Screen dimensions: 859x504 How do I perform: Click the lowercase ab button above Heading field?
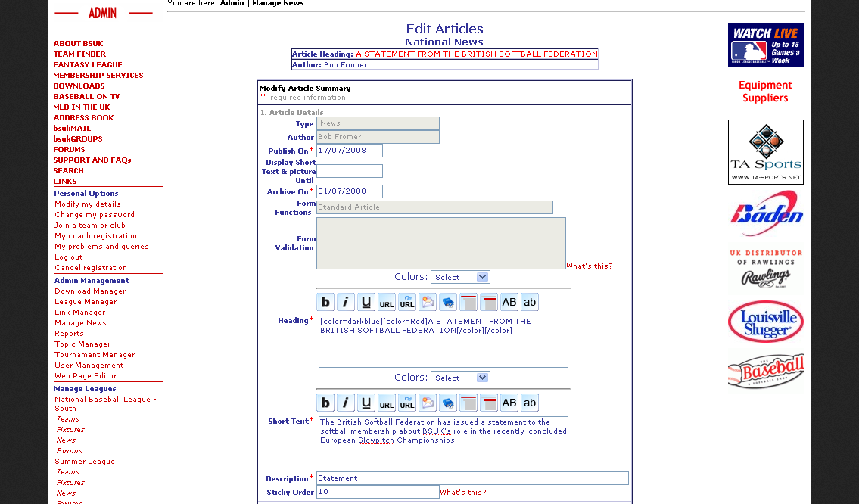click(530, 302)
